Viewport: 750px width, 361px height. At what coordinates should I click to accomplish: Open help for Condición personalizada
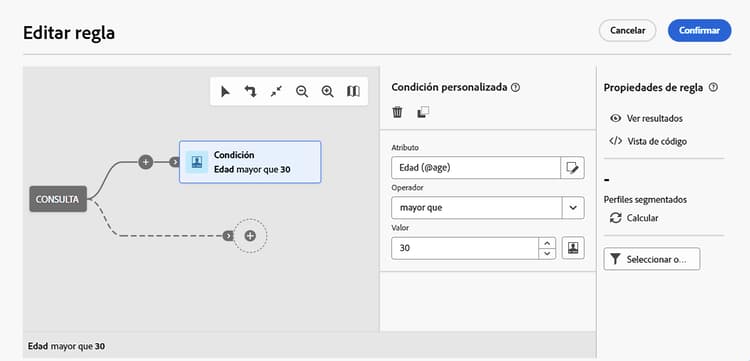tap(516, 88)
